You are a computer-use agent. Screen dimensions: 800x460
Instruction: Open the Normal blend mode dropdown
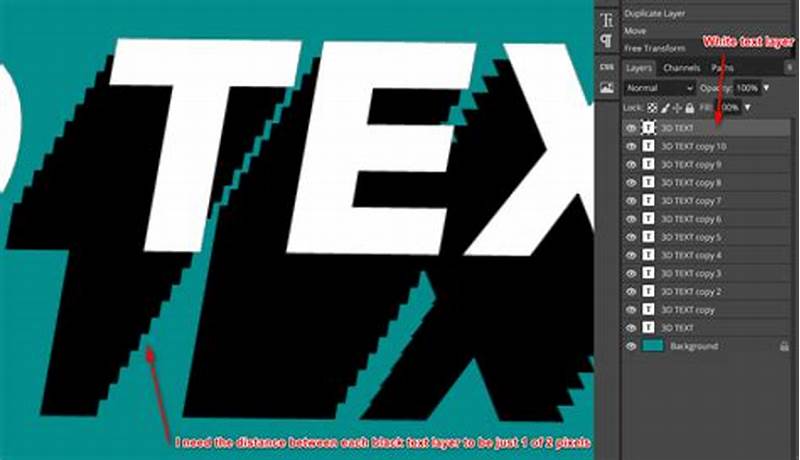(x=659, y=88)
